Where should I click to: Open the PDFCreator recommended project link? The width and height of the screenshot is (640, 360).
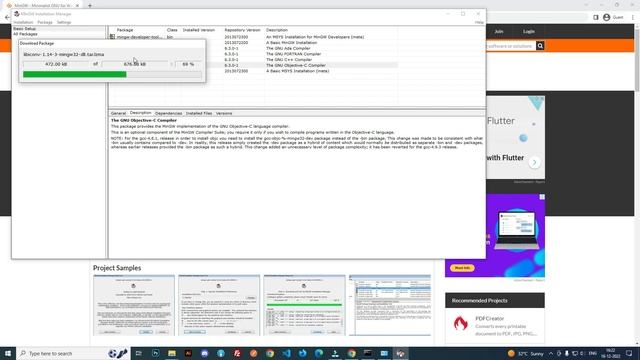489,318
